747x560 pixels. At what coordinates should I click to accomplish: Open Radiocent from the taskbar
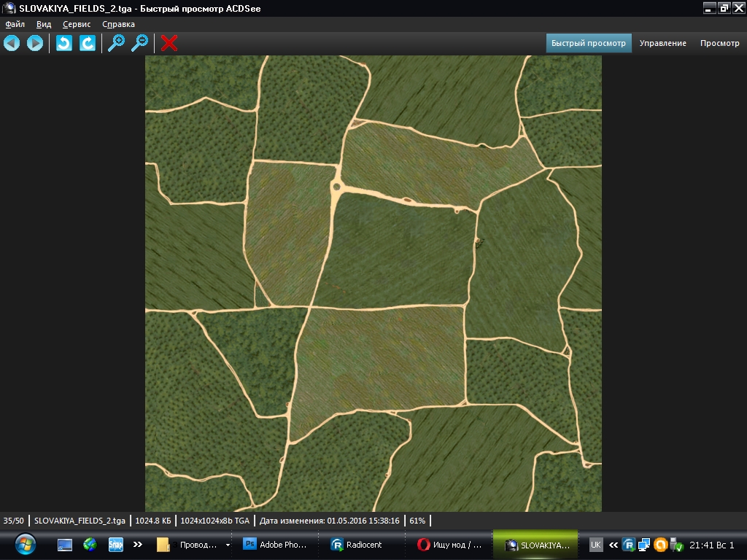(x=357, y=545)
